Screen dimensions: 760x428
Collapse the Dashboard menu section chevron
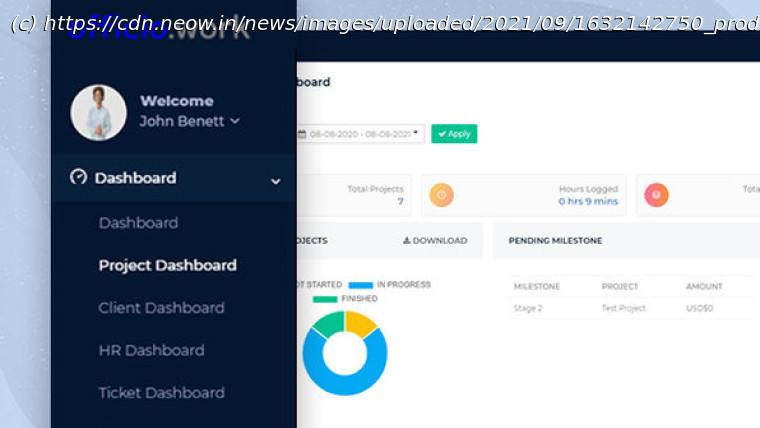pos(275,181)
